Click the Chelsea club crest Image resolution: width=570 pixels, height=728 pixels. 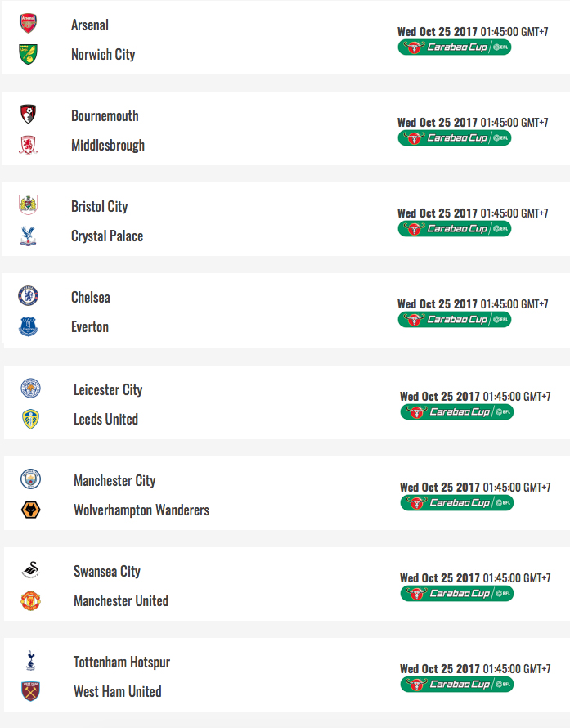click(x=29, y=297)
